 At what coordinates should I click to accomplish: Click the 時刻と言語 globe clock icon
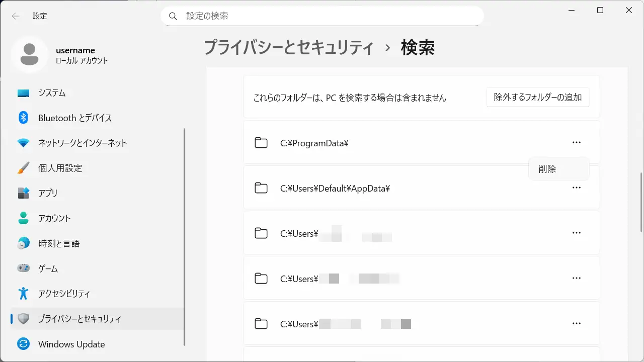(x=24, y=243)
